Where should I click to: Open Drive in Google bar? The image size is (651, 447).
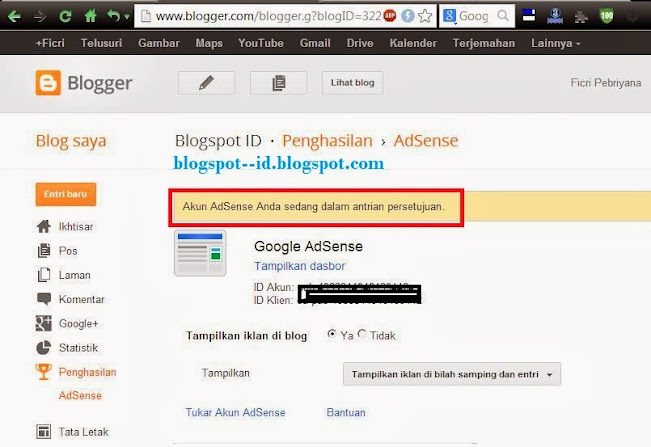click(x=360, y=43)
